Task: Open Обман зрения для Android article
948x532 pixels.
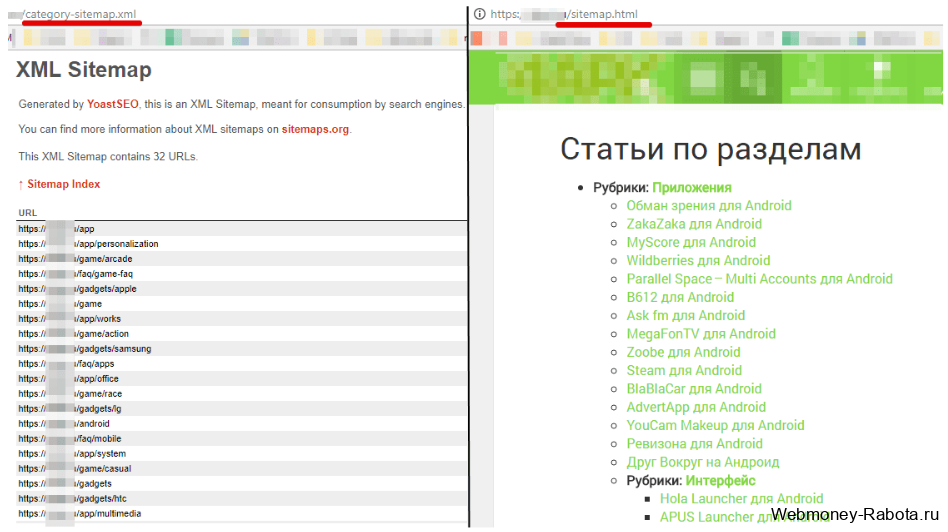Action: [709, 206]
